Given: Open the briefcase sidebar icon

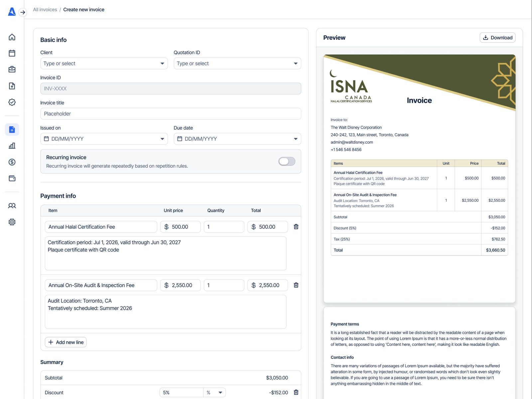Looking at the screenshot, I should [12, 70].
